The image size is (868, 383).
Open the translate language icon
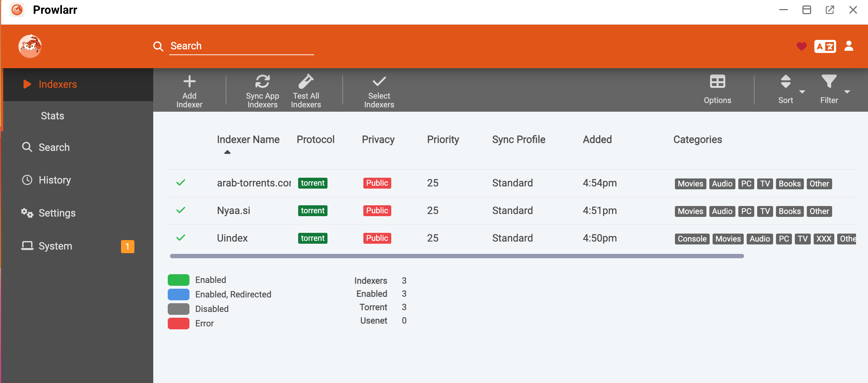tap(825, 46)
